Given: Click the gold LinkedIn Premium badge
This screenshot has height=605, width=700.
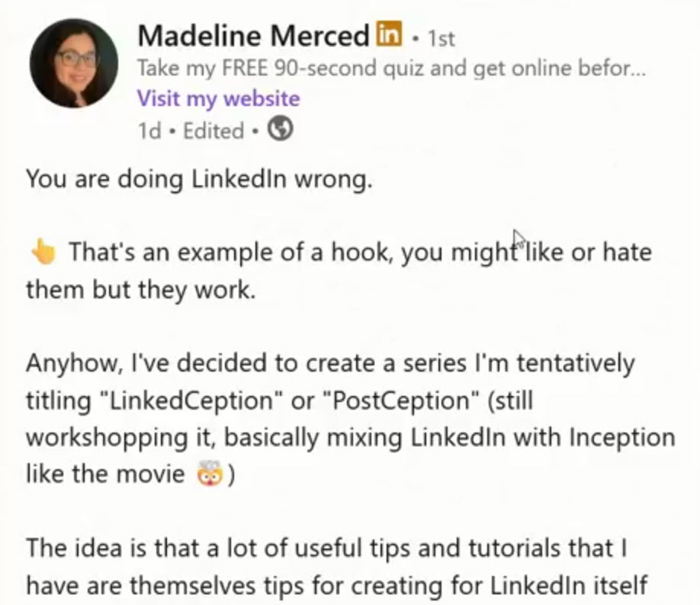Looking at the screenshot, I should pos(389,34).
